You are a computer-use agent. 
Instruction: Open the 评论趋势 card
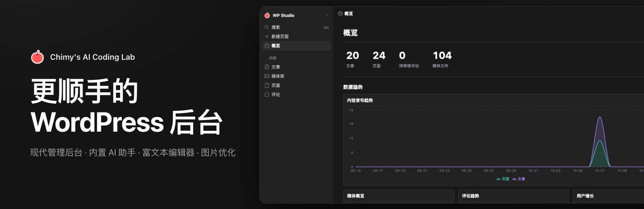513,196
